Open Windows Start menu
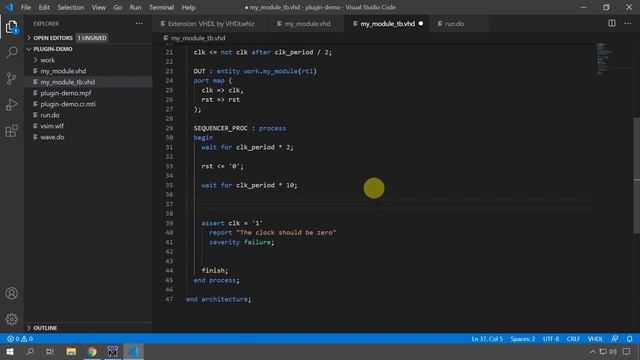640x360 pixels. [10, 351]
